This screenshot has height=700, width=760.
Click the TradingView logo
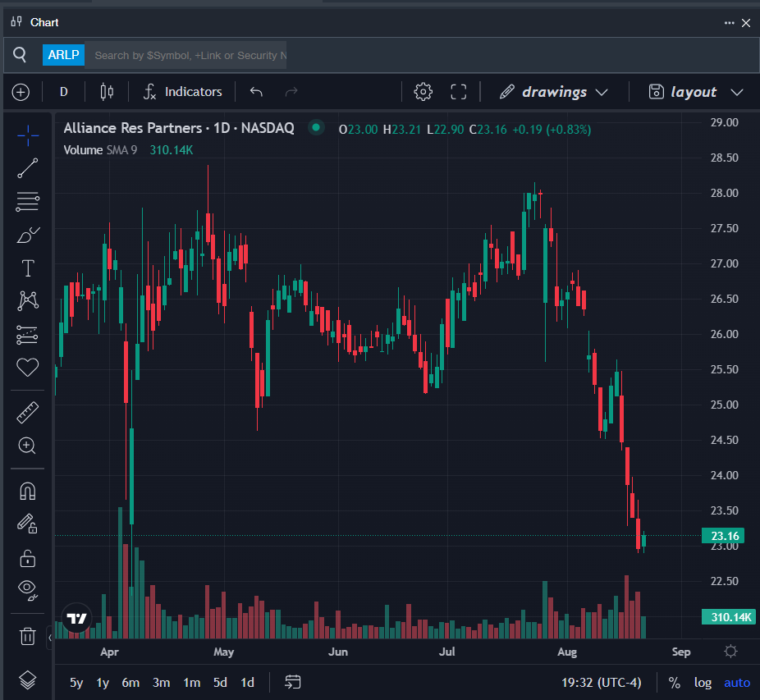click(76, 618)
